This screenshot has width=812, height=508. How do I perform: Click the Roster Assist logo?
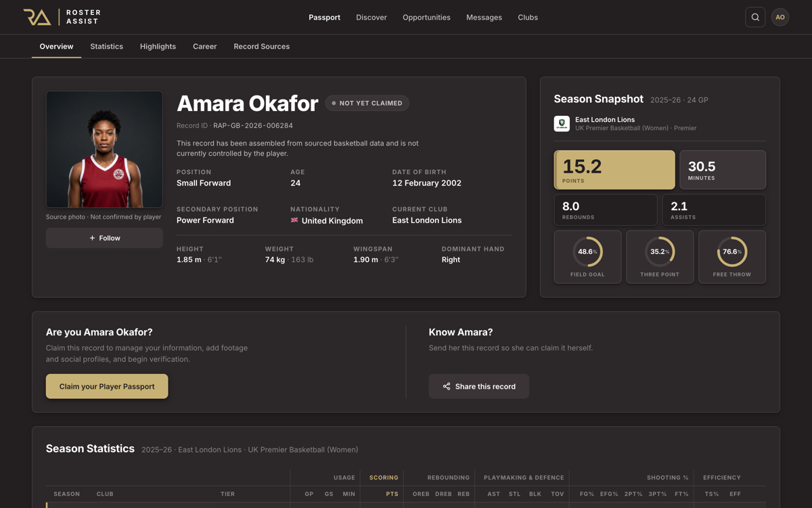pyautogui.click(x=62, y=17)
